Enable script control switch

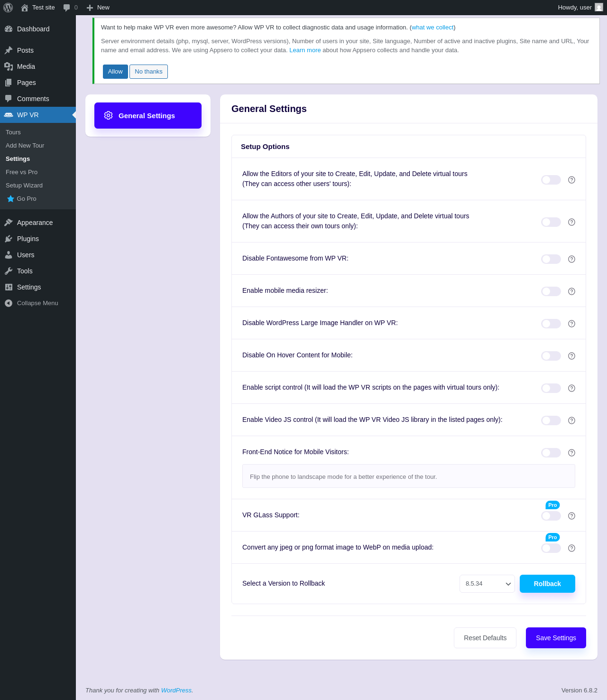pyautogui.click(x=551, y=388)
